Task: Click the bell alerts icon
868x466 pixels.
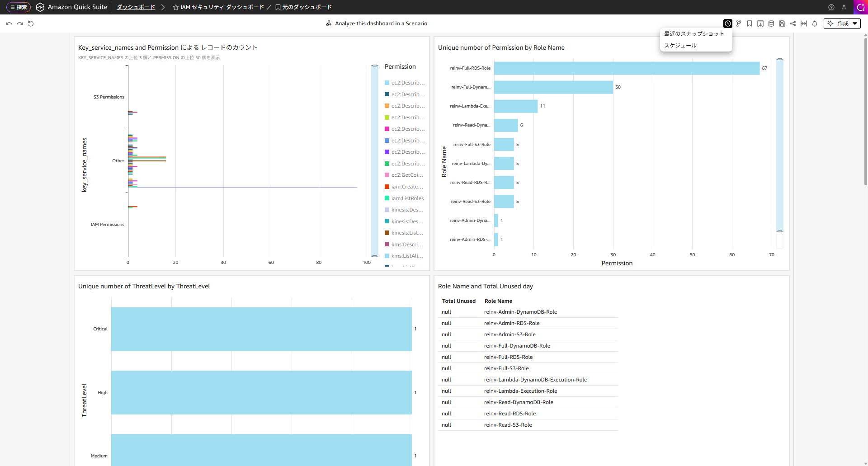Action: (x=815, y=24)
